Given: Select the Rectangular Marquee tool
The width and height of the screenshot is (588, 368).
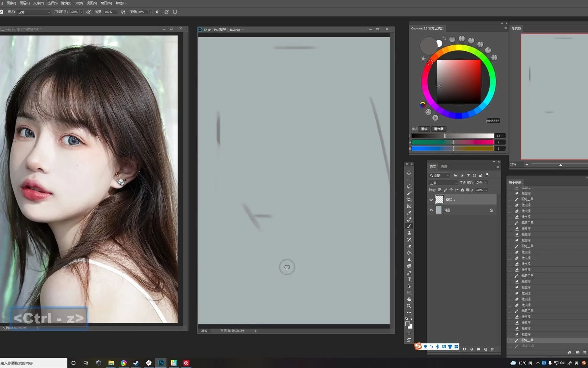Looking at the screenshot, I should pos(409,180).
